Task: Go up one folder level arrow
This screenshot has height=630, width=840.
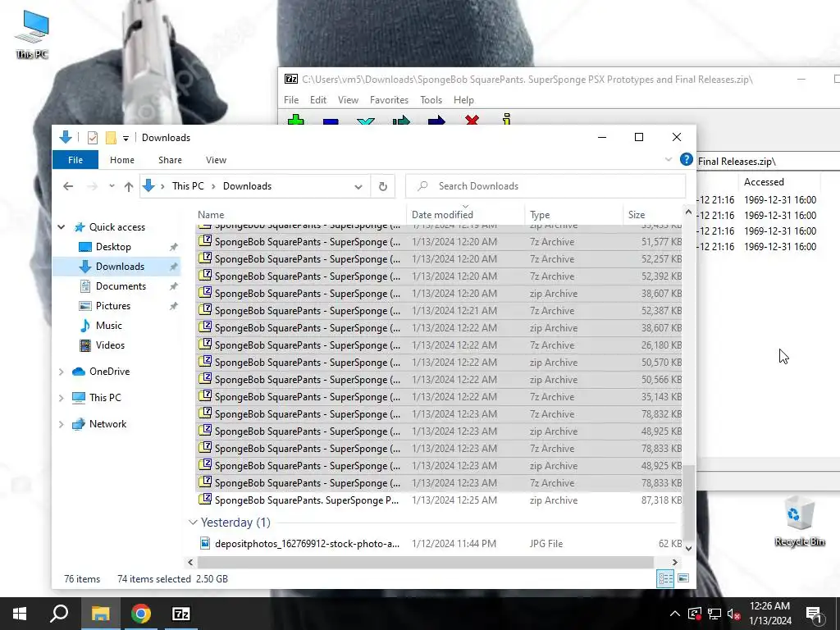Action: pos(129,186)
